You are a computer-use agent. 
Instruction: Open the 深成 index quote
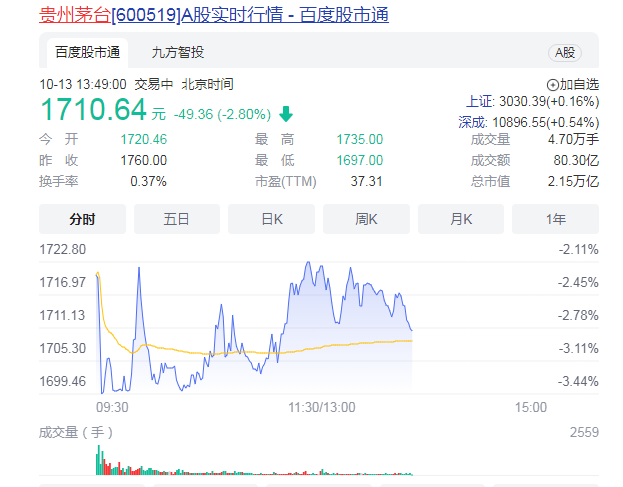(528, 121)
